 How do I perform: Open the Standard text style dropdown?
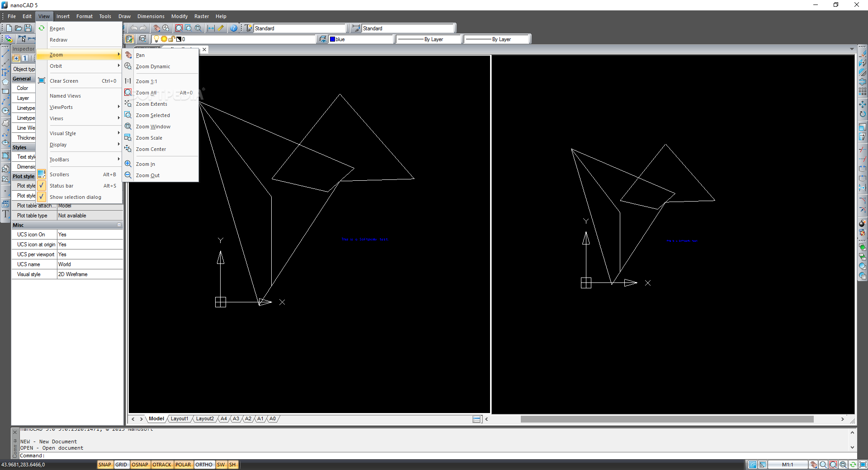pyautogui.click(x=300, y=28)
